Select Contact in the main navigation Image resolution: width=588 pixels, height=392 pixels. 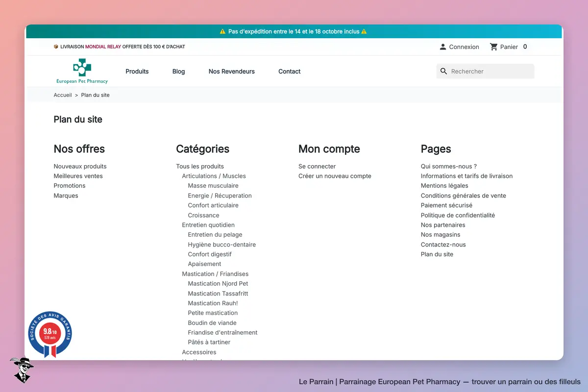290,72
